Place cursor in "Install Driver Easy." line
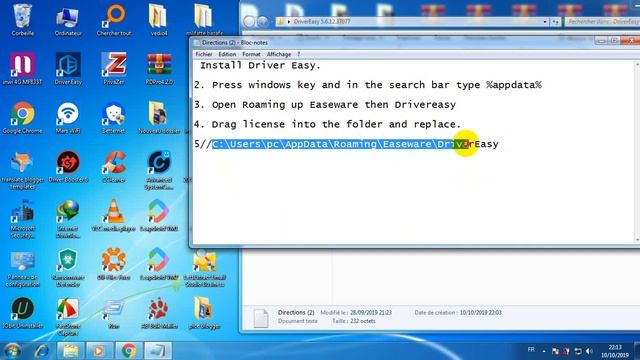 pyautogui.click(x=260, y=65)
